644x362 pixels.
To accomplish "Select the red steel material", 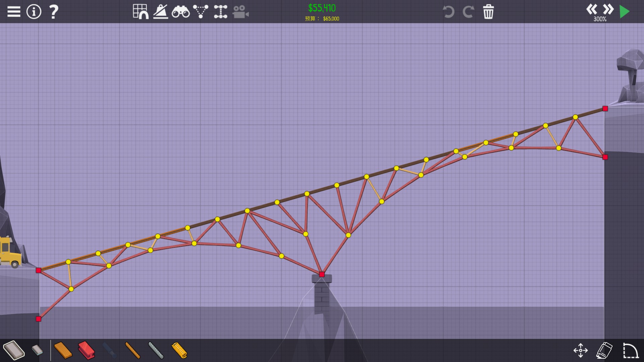I will (86, 350).
